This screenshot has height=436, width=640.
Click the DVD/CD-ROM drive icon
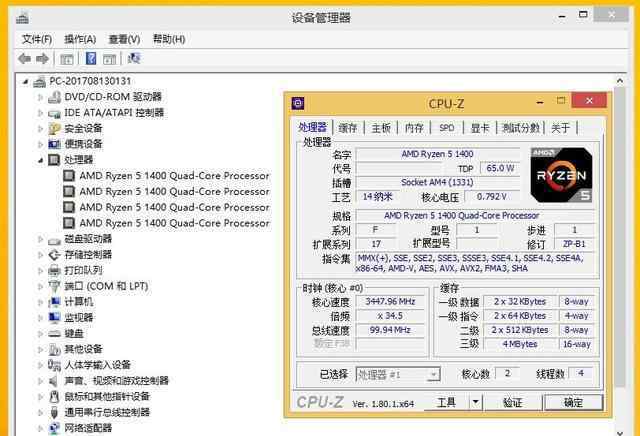coord(54,97)
